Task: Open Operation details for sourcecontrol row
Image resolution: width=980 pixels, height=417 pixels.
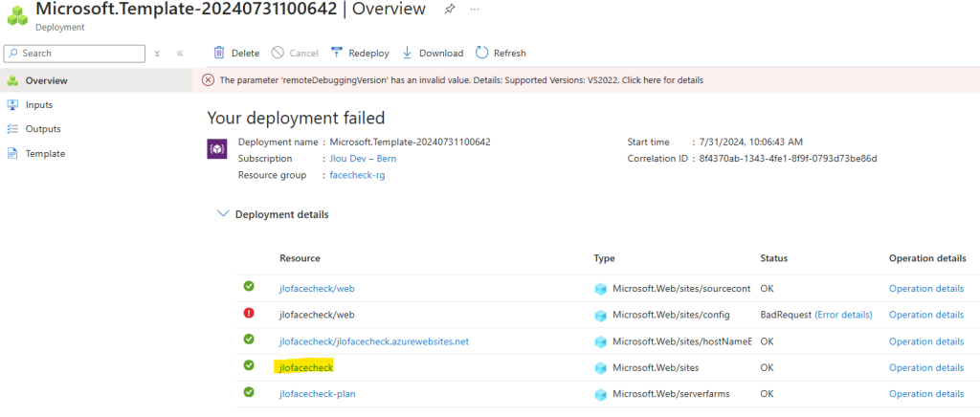Action: click(x=926, y=289)
